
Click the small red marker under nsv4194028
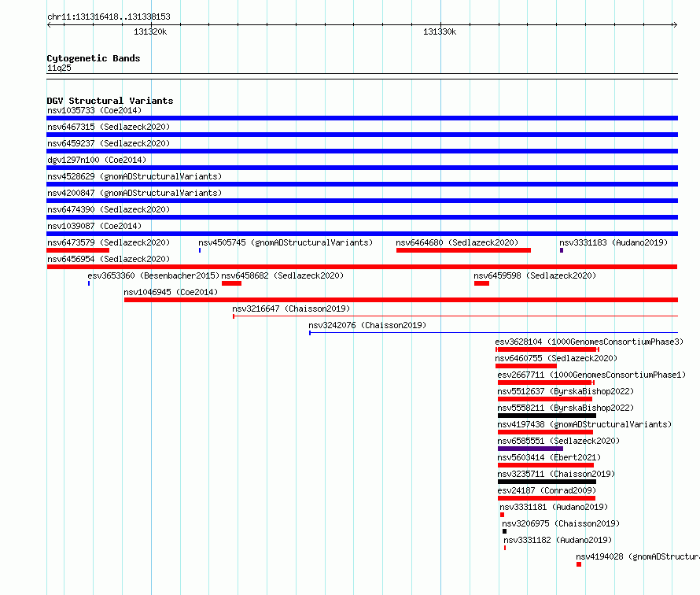tap(579, 564)
